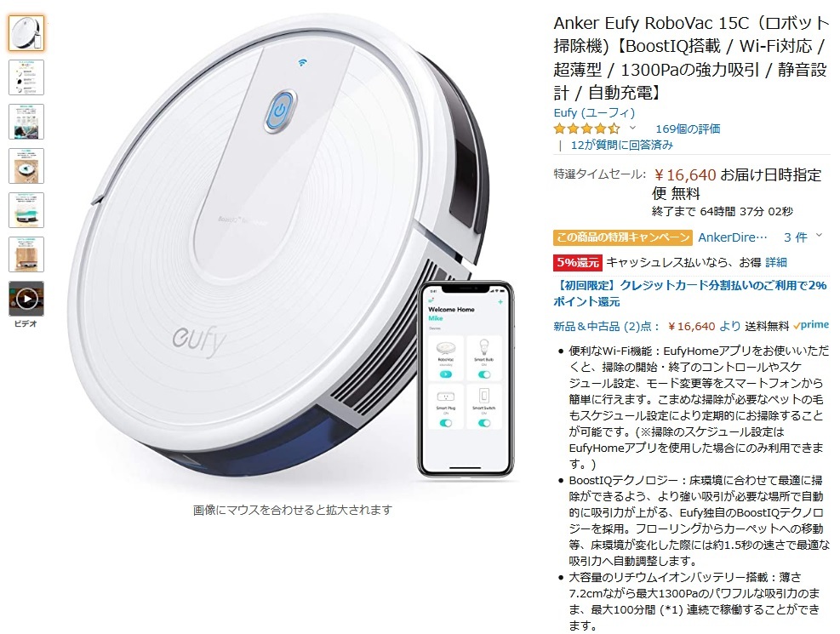Screen dimensions: 840x634
Task: Click 詳細 next to cashless offer
Action: click(775, 262)
